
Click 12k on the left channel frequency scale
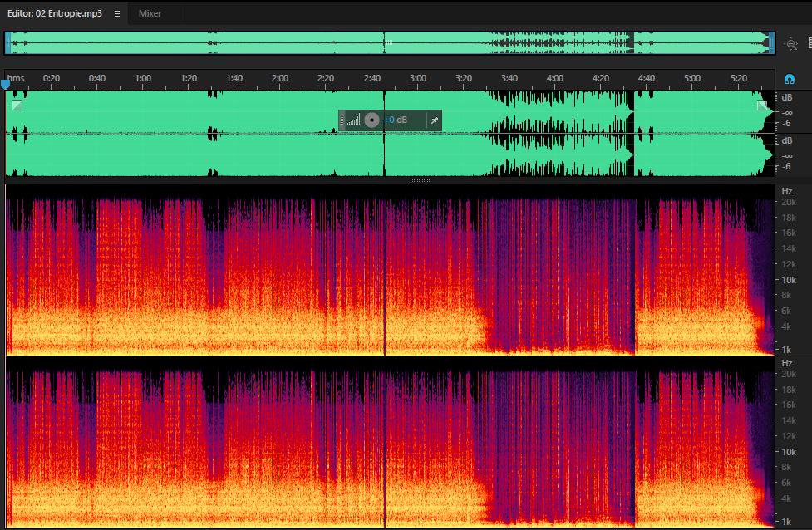coord(788,264)
